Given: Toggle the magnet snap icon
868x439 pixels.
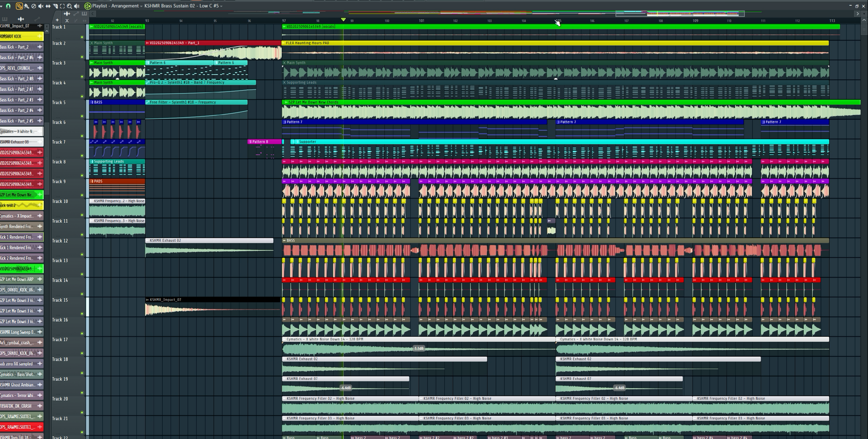Looking at the screenshot, I should pos(8,6).
